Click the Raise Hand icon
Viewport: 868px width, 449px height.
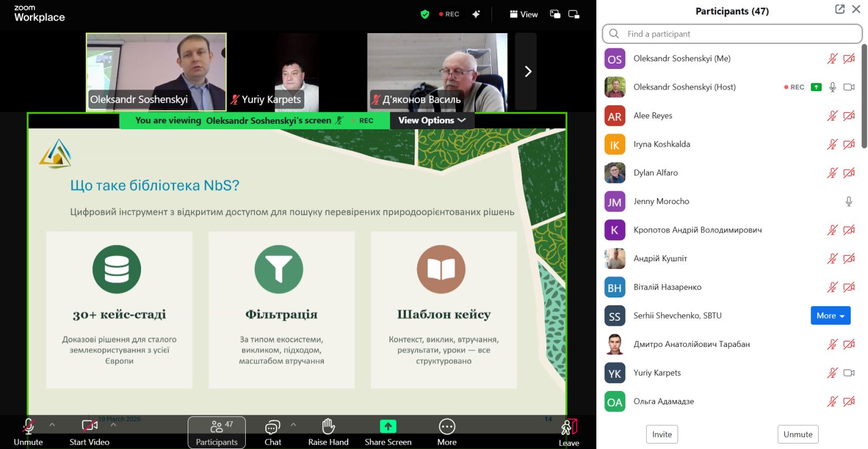pos(328,427)
